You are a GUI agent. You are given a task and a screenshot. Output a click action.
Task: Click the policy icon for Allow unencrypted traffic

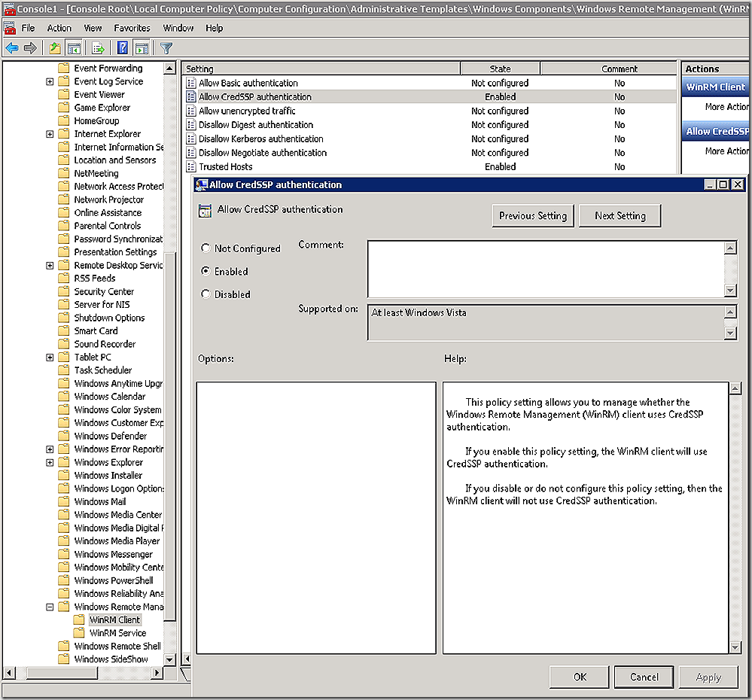pyautogui.click(x=191, y=111)
